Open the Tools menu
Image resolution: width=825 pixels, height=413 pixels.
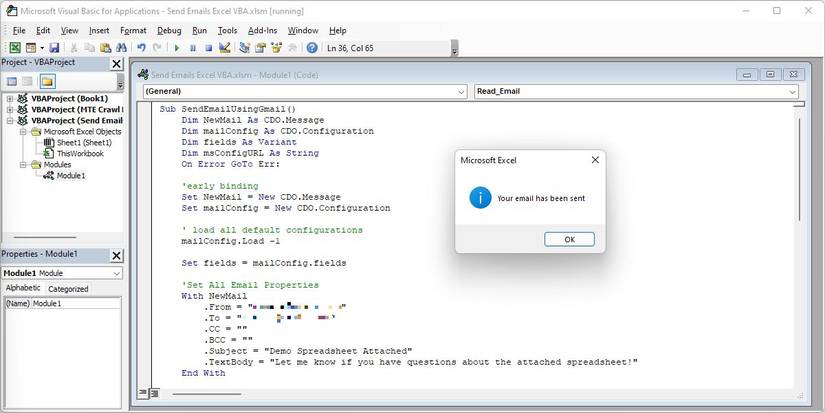point(227,31)
